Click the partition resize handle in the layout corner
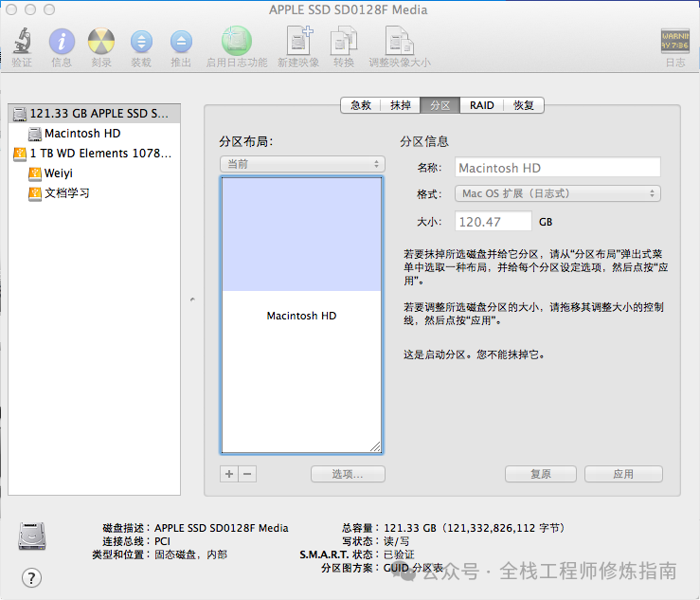The height and width of the screenshot is (600, 700). tap(376, 447)
